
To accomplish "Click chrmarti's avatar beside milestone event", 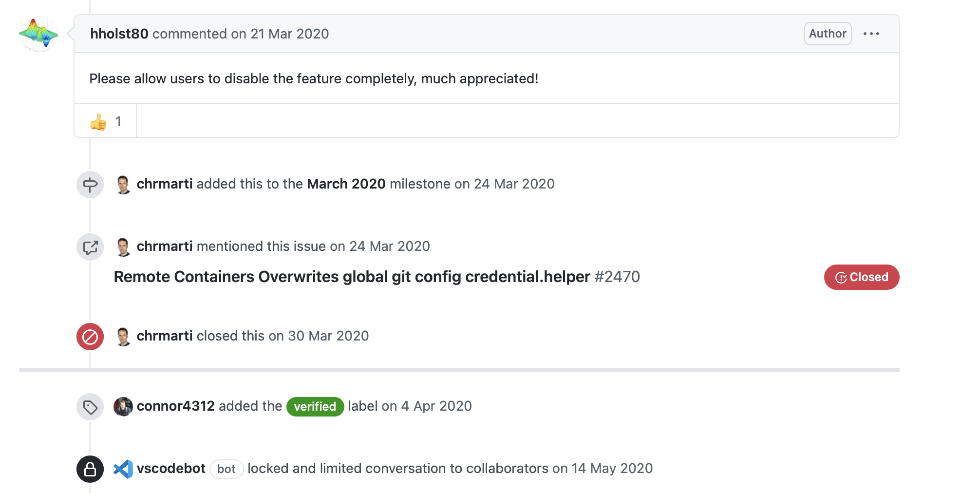I will click(x=123, y=185).
